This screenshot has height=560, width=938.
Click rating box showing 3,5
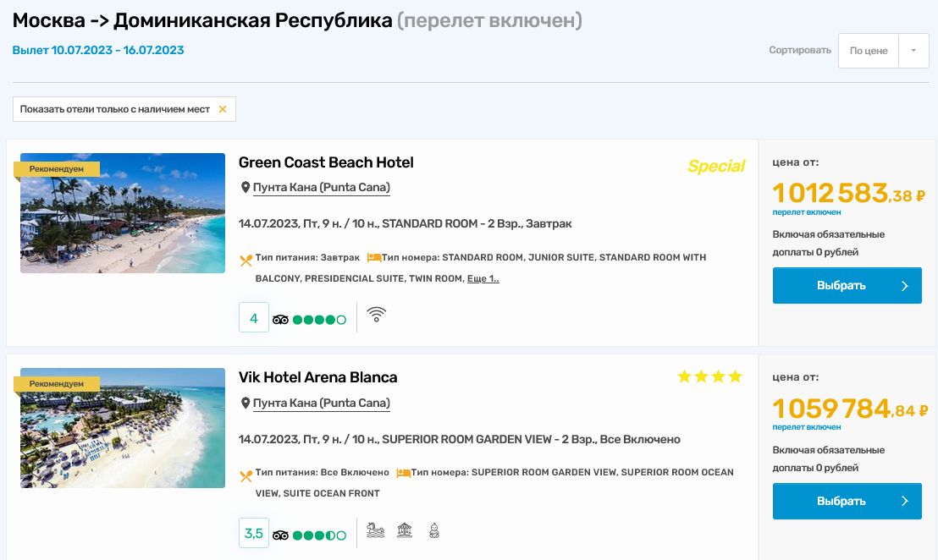click(x=254, y=533)
